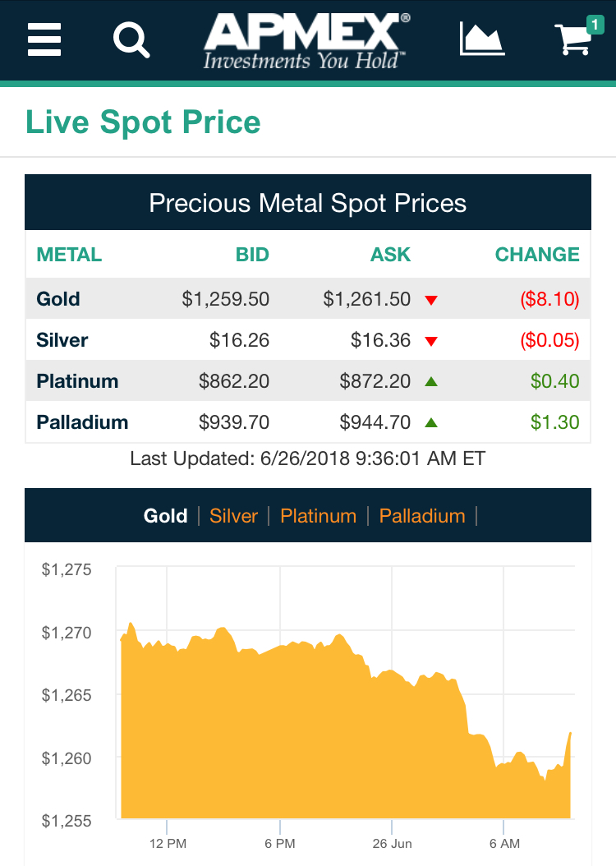Click the Live Spot Price heading

pos(143,122)
